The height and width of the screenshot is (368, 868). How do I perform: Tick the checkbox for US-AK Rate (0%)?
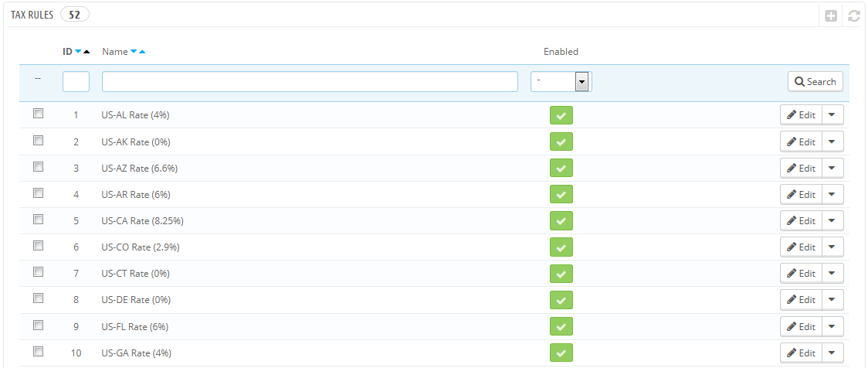[38, 140]
